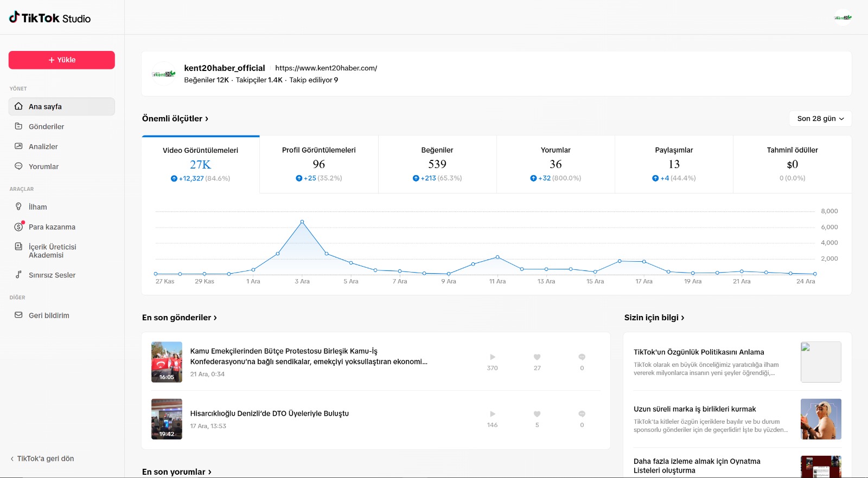Click the Yorumlar speech bubble icon

[18, 166]
